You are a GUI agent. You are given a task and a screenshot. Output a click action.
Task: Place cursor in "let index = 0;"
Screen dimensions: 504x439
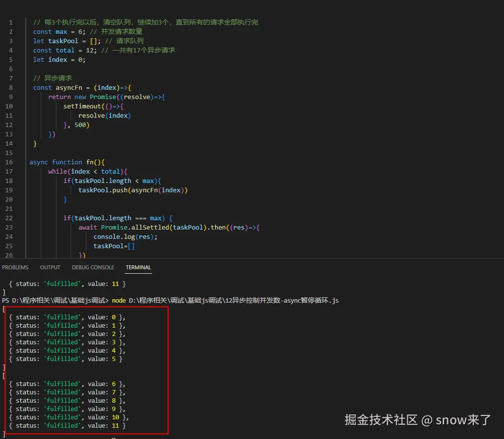[x=59, y=59]
